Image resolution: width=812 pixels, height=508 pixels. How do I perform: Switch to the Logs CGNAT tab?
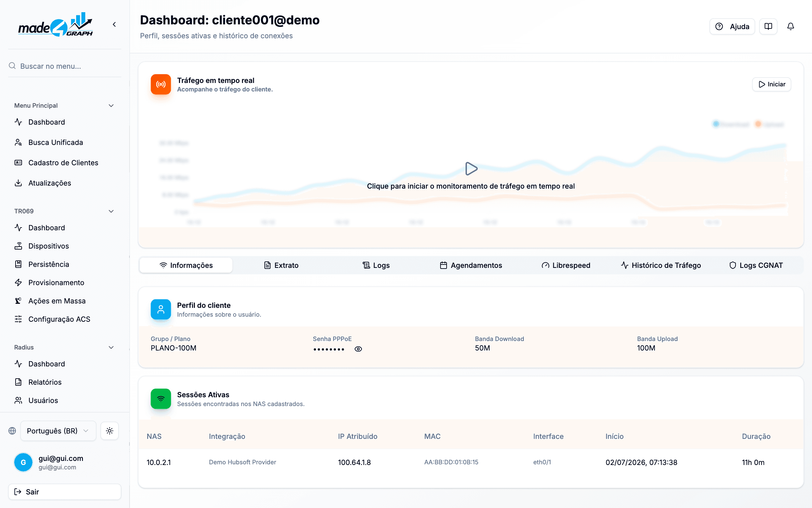pos(756,265)
